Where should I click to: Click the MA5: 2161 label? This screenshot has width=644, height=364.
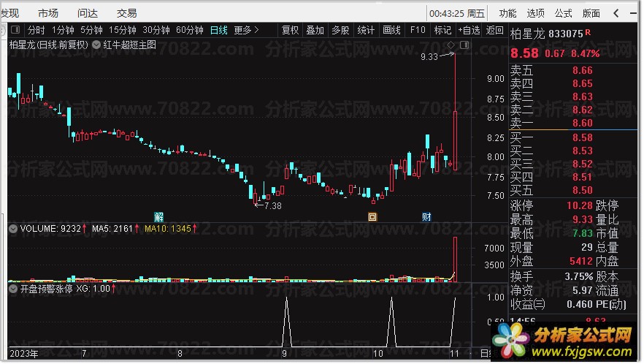click(112, 228)
